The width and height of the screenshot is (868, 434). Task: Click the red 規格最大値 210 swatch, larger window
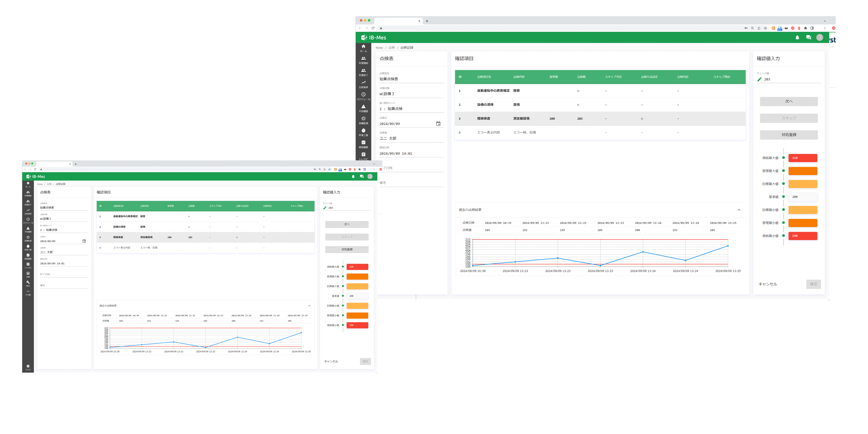tap(803, 158)
